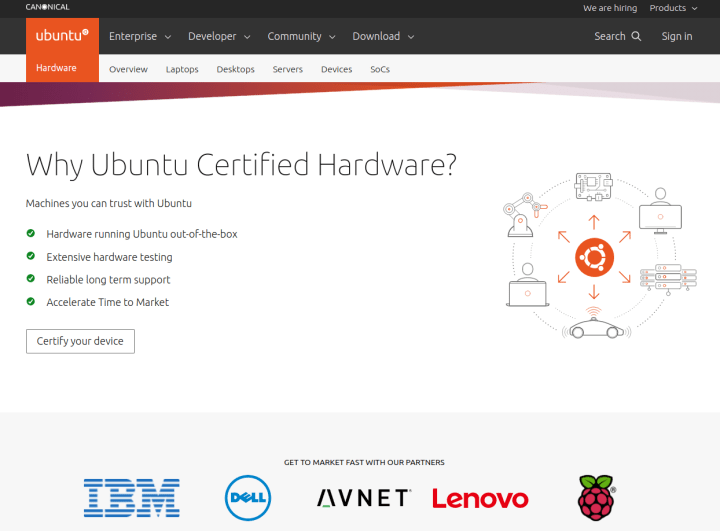Click the Lenovo partner logo
720x531 pixels.
click(480, 499)
